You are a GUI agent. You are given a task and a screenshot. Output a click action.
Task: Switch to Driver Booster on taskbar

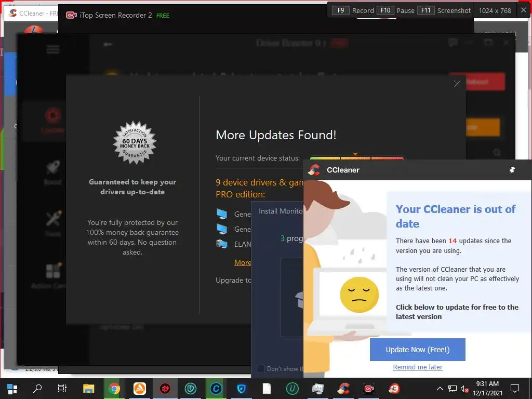click(x=165, y=389)
